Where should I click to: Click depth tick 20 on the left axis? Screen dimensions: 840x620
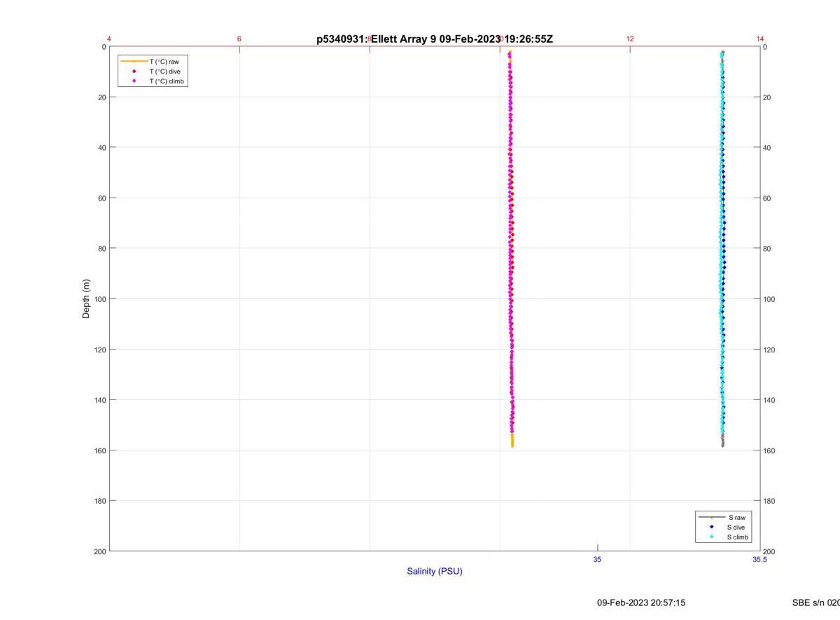(102, 97)
